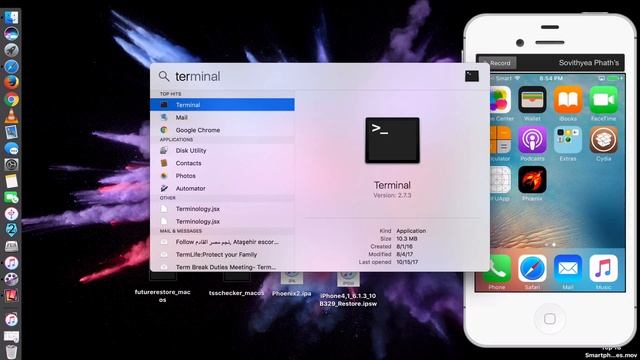The width and height of the screenshot is (640, 360).
Task: Open the Extras folder on the iPhone
Action: pyautogui.click(x=568, y=140)
